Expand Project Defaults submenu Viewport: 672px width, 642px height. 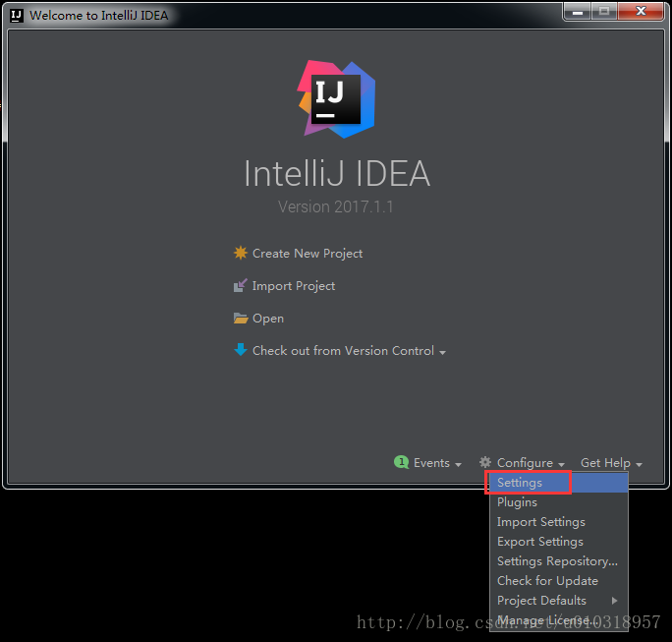click(x=559, y=601)
